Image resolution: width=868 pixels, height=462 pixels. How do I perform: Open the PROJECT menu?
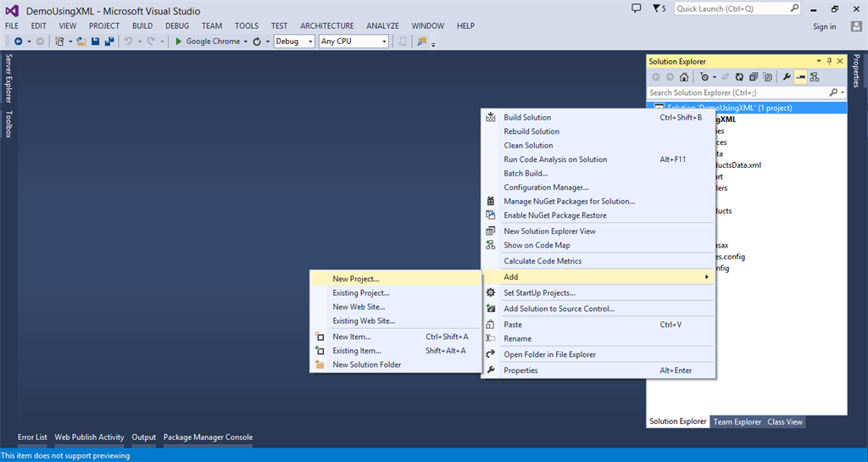[104, 26]
